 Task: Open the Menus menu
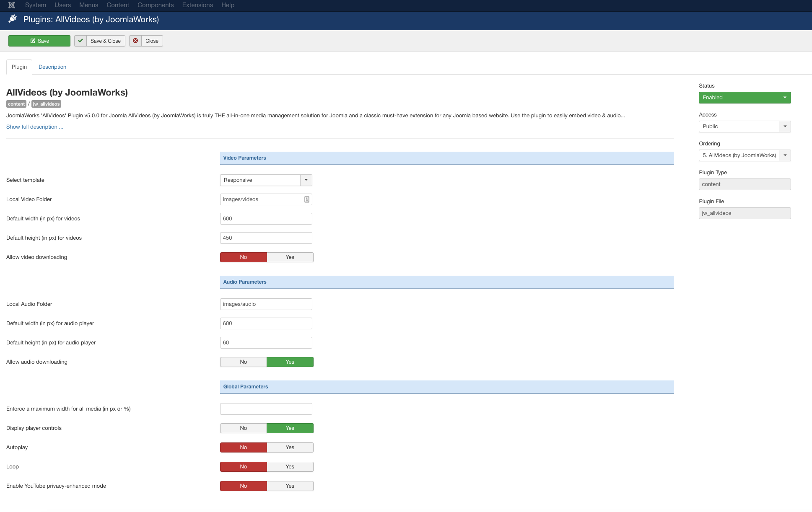[89, 5]
